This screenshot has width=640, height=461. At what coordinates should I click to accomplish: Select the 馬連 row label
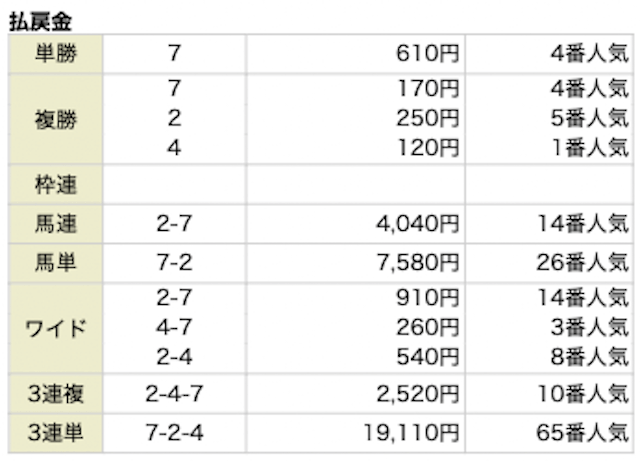56,224
